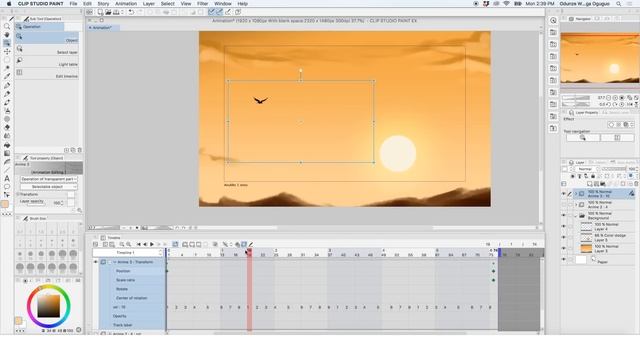Select the Balloon tool

click(7, 187)
